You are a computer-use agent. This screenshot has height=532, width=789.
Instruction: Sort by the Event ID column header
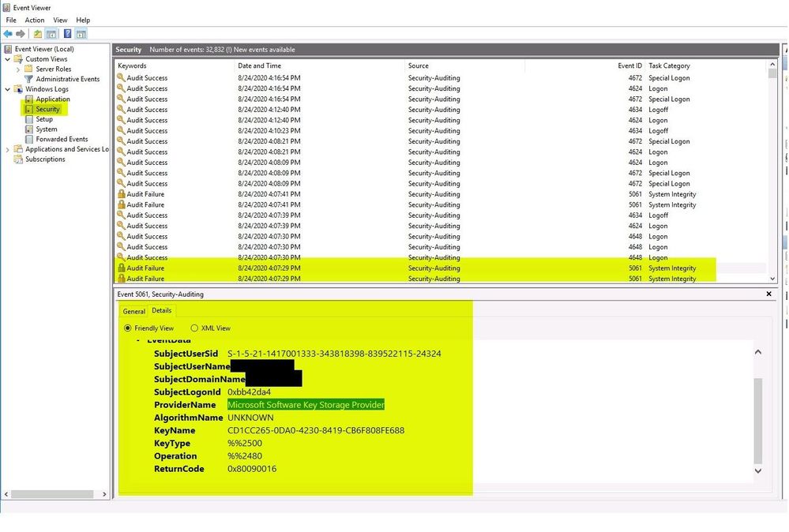point(584,66)
